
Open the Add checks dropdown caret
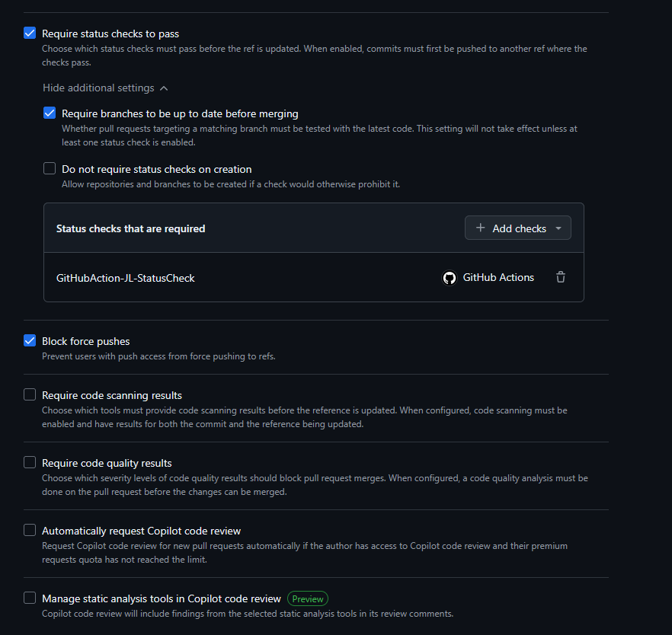[558, 228]
